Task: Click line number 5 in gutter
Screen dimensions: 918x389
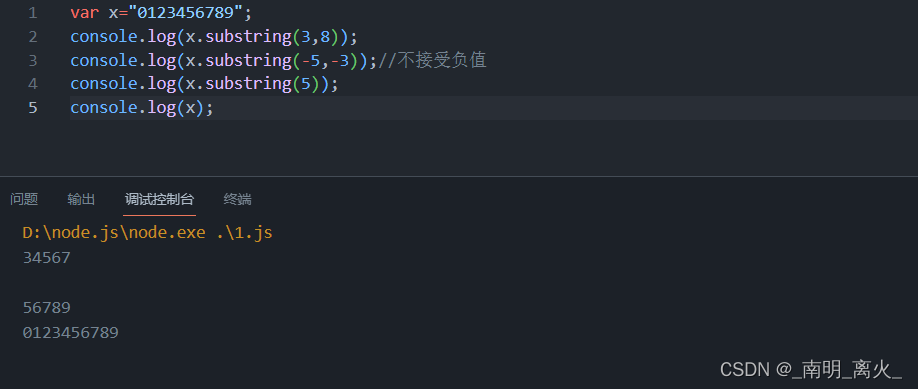Action: pos(33,108)
